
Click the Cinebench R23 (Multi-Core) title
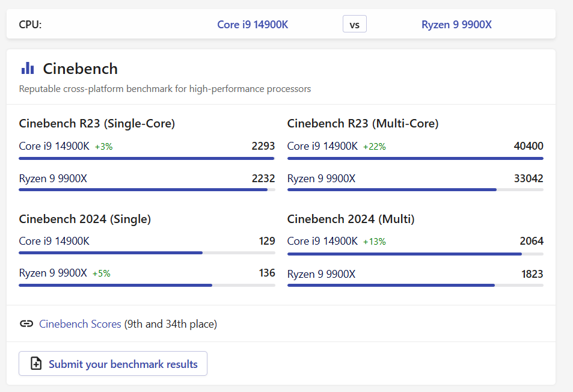(363, 123)
